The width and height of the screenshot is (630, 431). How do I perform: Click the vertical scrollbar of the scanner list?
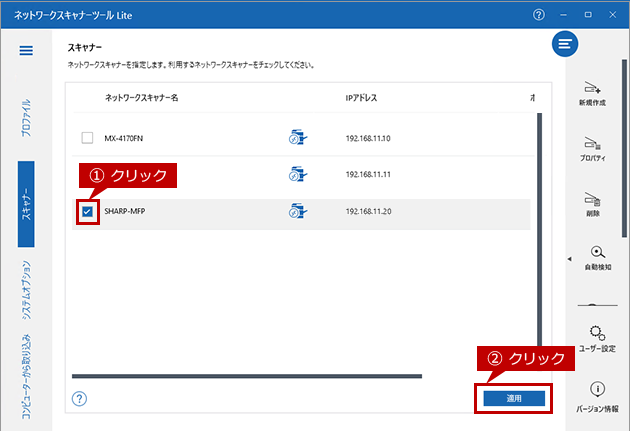tap(539, 229)
